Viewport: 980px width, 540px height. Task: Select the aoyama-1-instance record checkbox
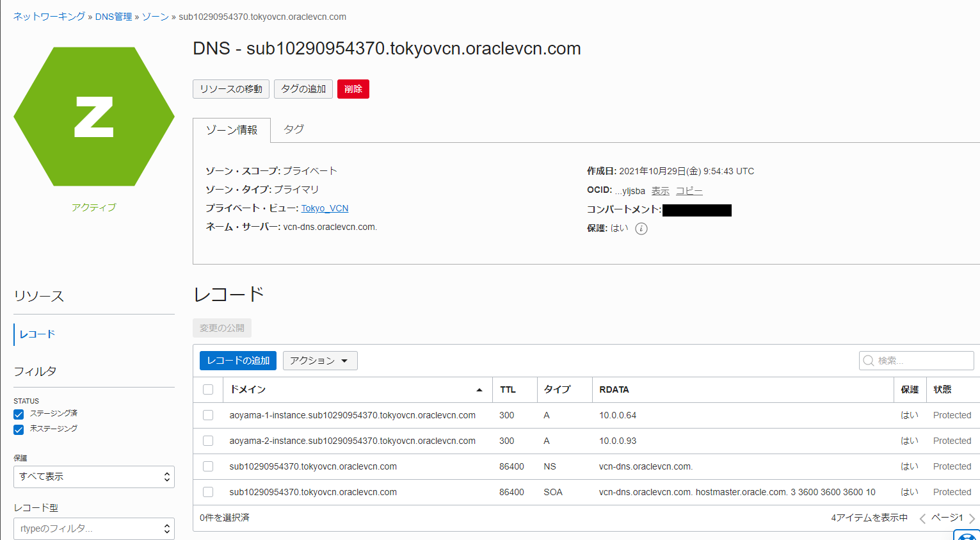pyautogui.click(x=208, y=415)
